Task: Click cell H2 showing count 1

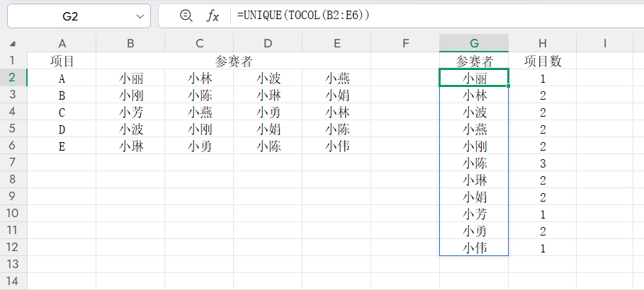Action: click(543, 78)
